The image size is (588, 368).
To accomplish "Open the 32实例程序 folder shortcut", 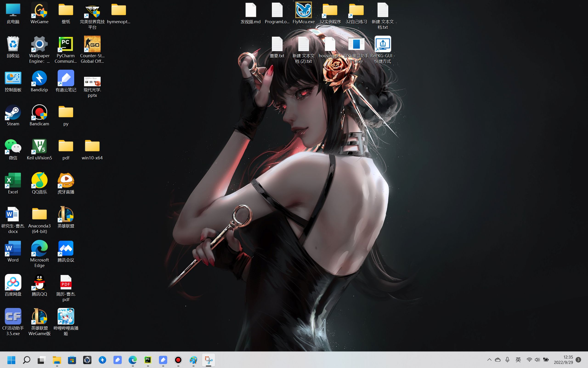I will pos(330,13).
